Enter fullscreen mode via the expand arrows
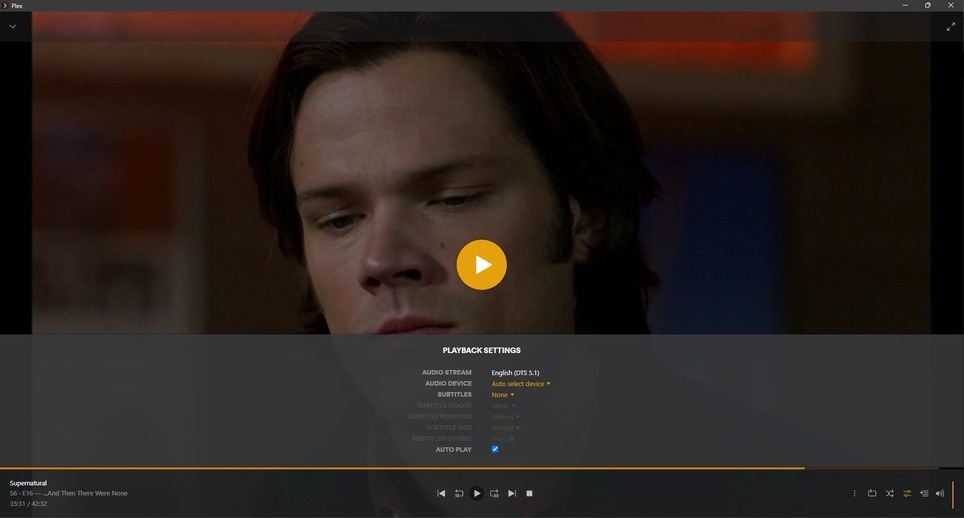This screenshot has height=518, width=964. 950,26
